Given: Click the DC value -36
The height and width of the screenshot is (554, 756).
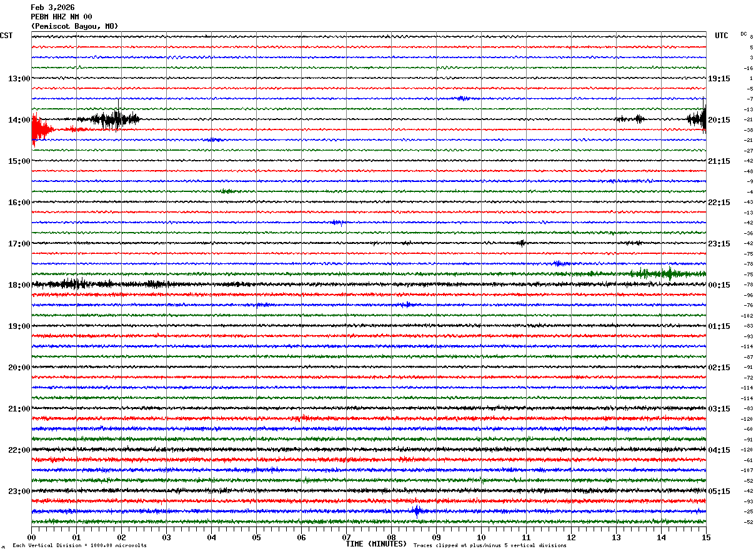Looking at the screenshot, I should click(x=749, y=233).
